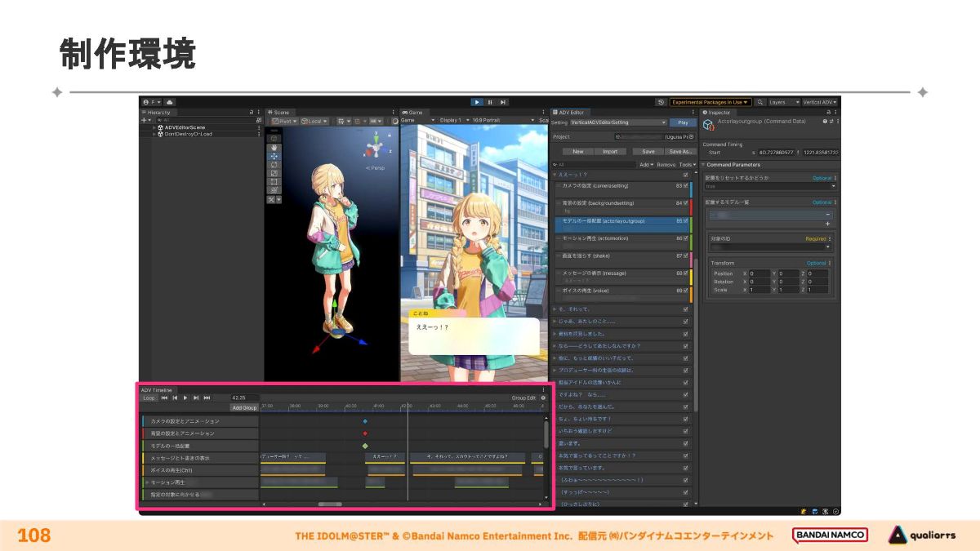Click the Save As button in ADV Editor
Image resolution: width=980 pixels, height=551 pixels.
[680, 151]
